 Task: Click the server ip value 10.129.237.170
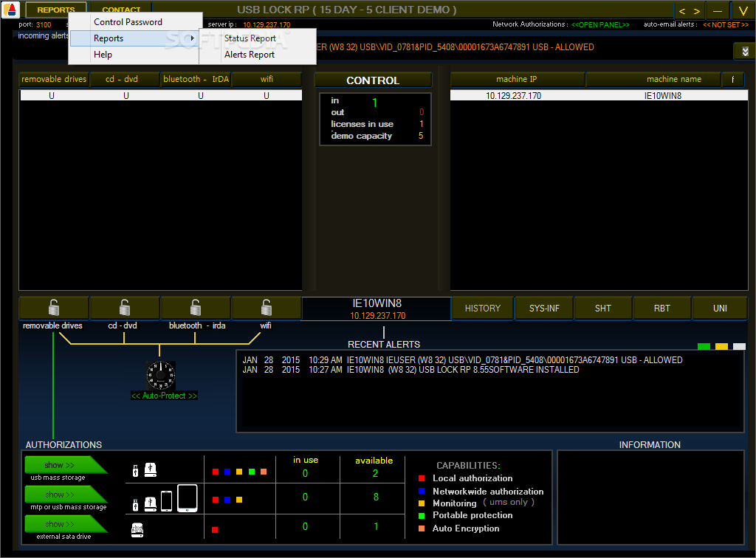267,25
